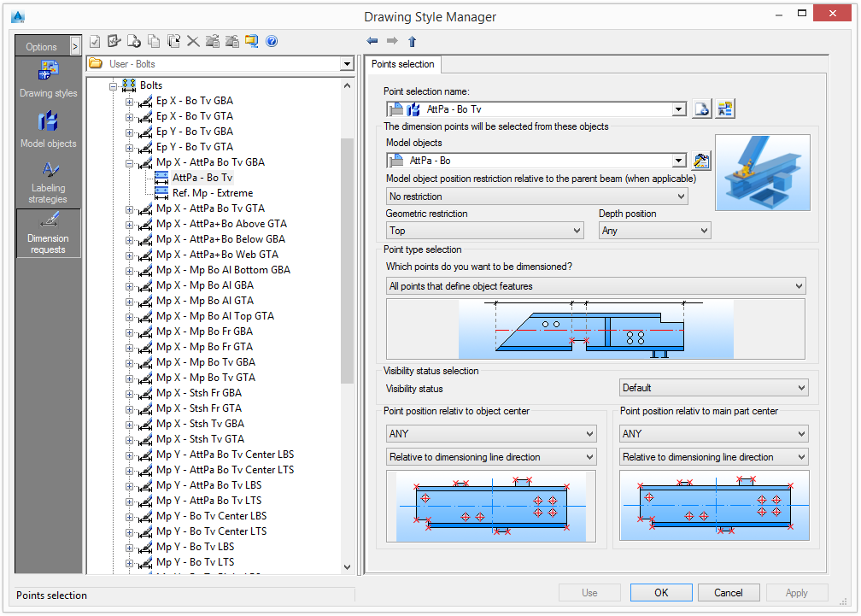Screen dimensions: 861x616
Task: Click the blue back arrow
Action: pyautogui.click(x=372, y=41)
